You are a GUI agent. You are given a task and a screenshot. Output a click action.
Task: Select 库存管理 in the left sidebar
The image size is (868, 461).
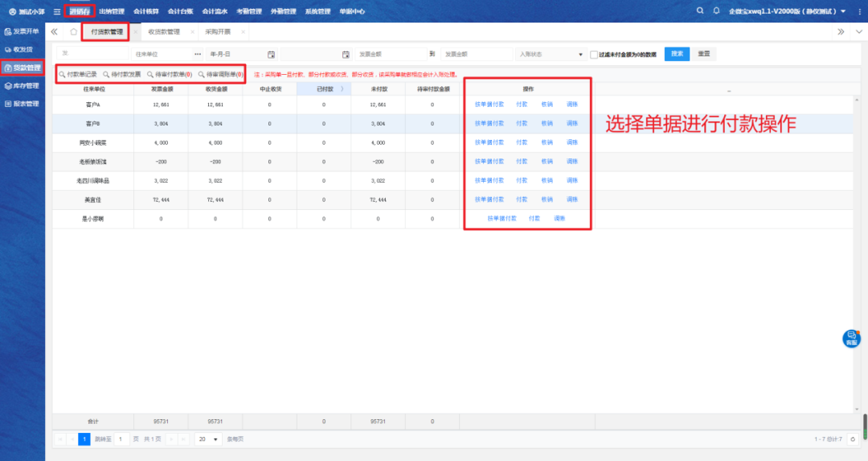click(x=23, y=85)
